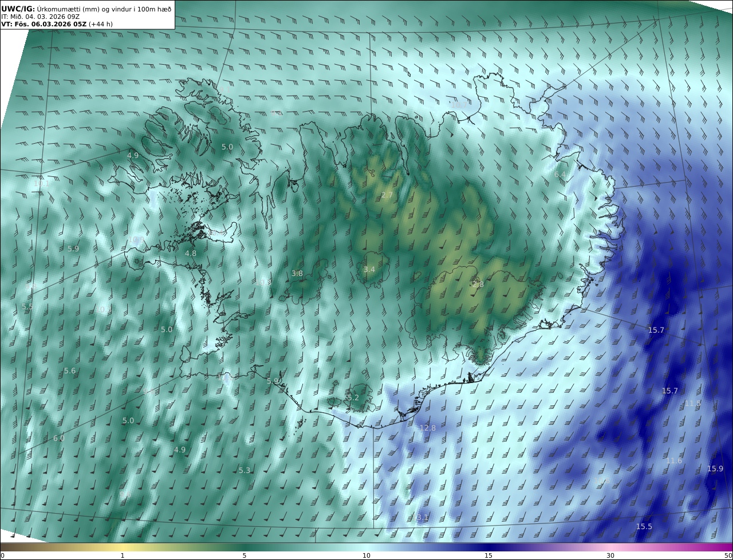Select the 5.2 value label
Viewport: 733px width, 560px height.
coord(353,397)
